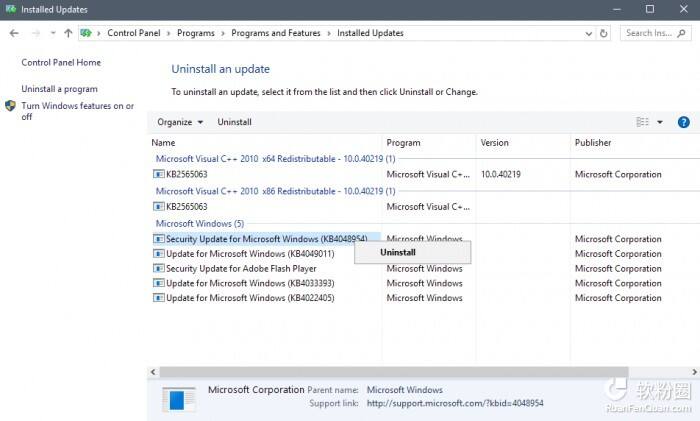This screenshot has height=421, width=700.
Task: Click the Forward navigation arrow
Action: tap(36, 33)
